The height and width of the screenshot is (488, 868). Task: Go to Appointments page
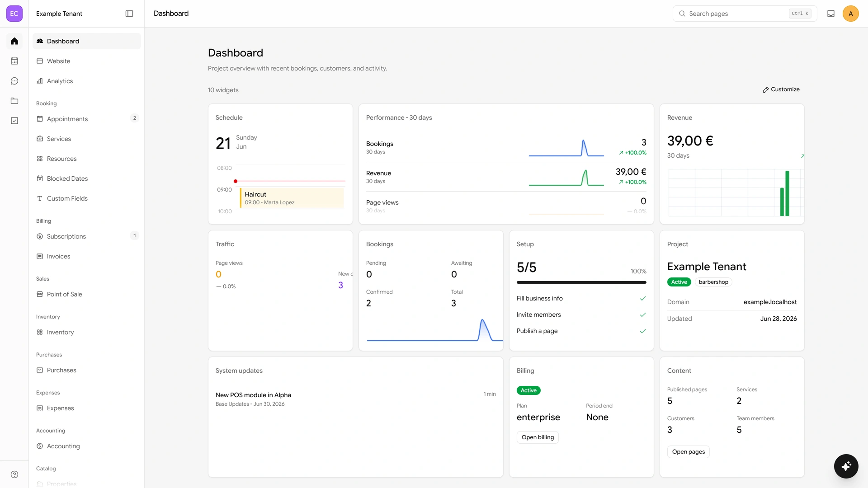87,119
